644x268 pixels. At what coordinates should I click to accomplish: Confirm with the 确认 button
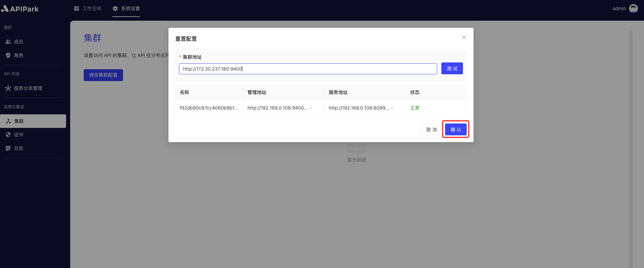click(x=456, y=130)
